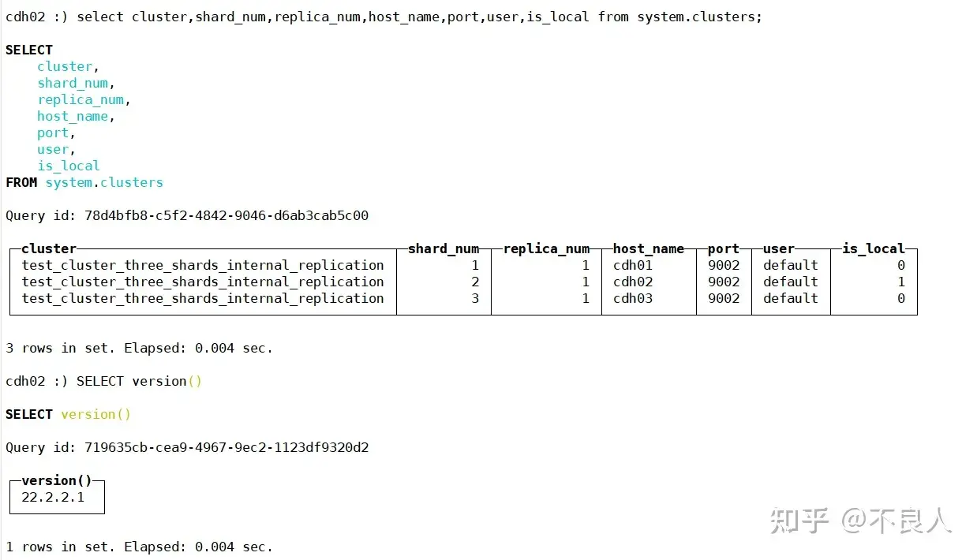Click the query id starting with 78d4bfb8
The image size is (977, 560).
coord(226,215)
